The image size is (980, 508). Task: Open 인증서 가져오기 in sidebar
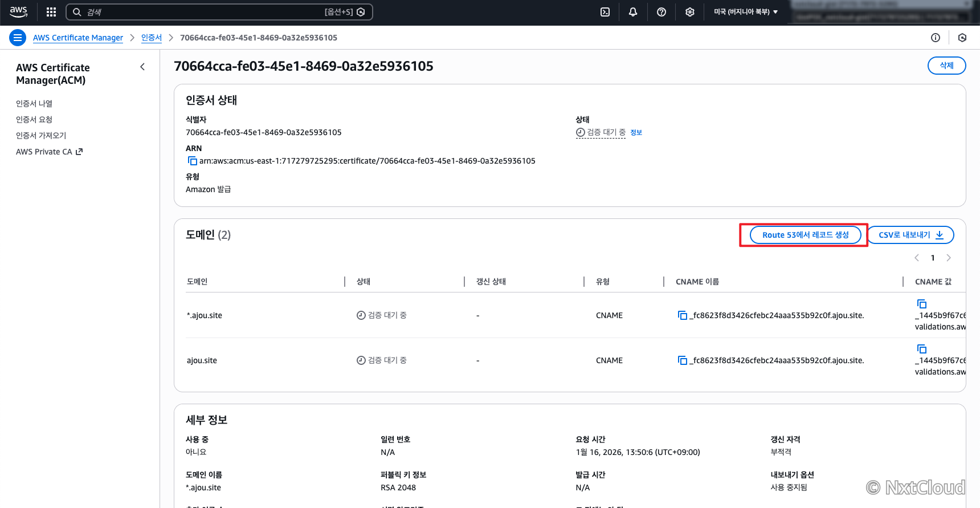click(x=41, y=135)
